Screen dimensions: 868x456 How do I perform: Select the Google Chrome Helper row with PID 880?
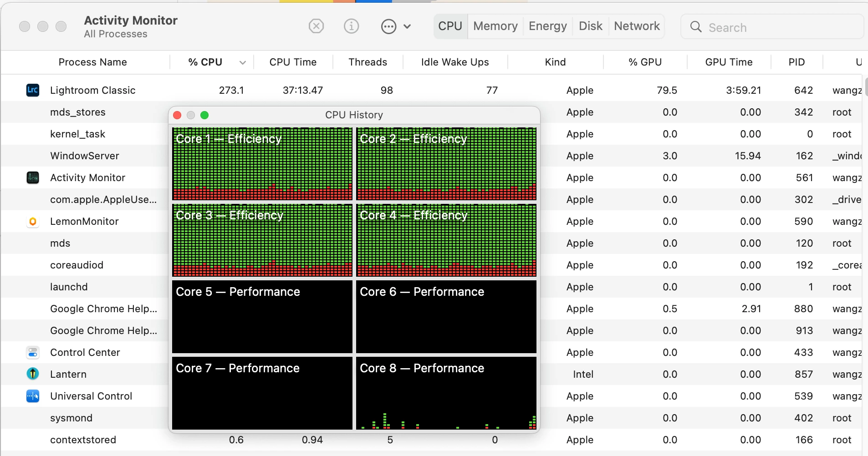coord(432,309)
